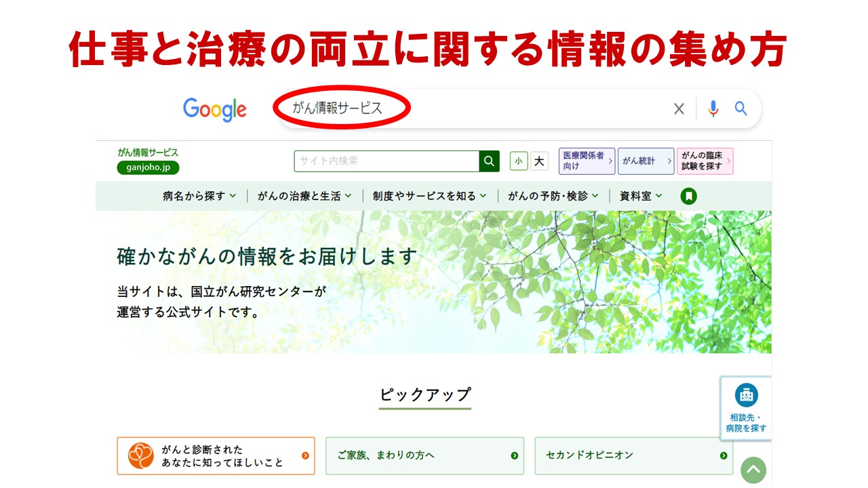Open the セカンドオピニオン link card

tap(634, 456)
